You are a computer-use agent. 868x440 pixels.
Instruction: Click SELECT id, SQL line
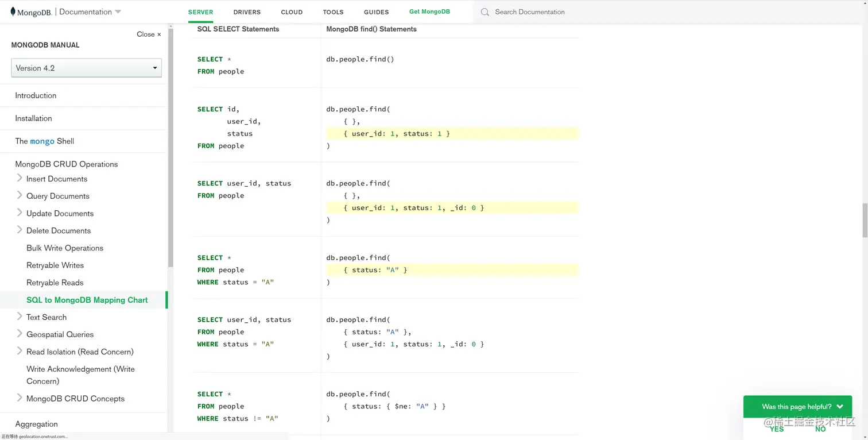(x=218, y=109)
